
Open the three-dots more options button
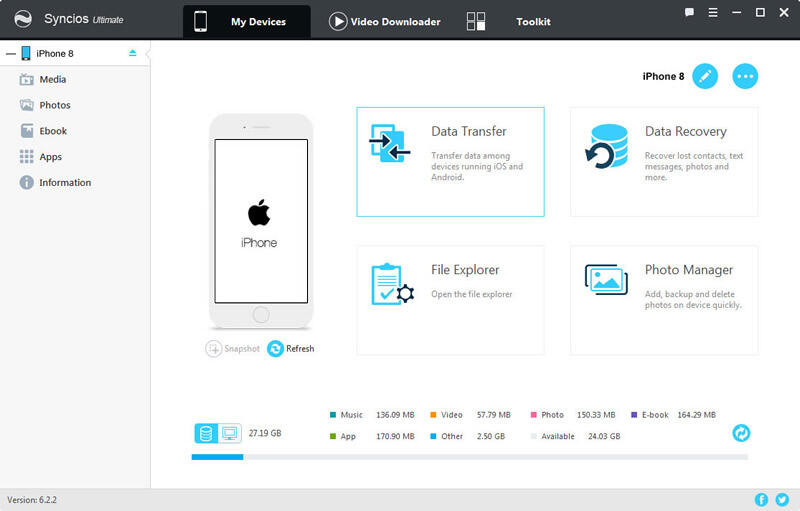click(745, 76)
